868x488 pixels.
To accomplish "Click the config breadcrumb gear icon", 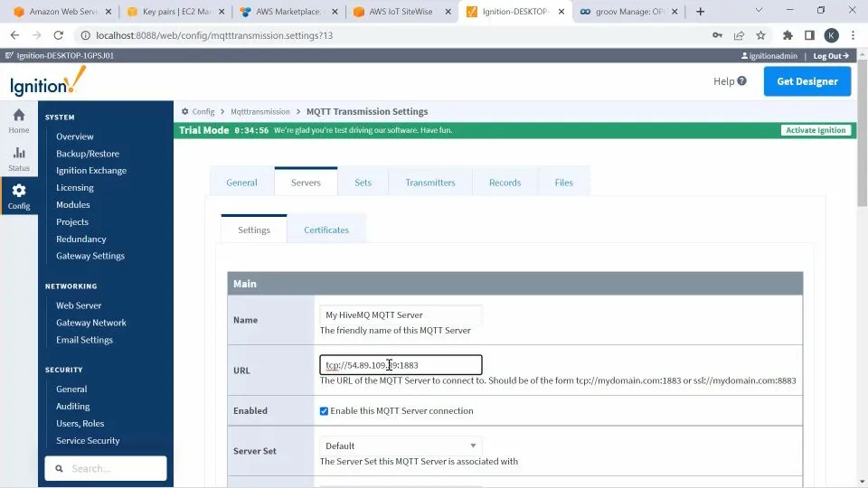I will [184, 111].
